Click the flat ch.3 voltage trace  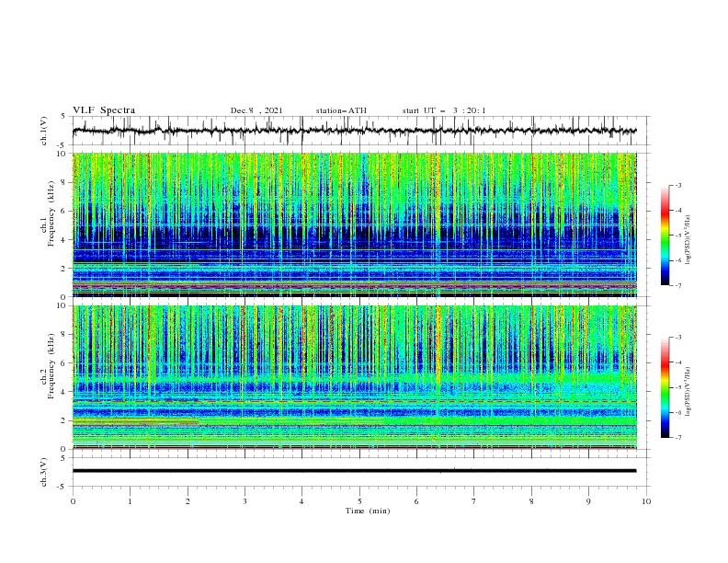(354, 471)
